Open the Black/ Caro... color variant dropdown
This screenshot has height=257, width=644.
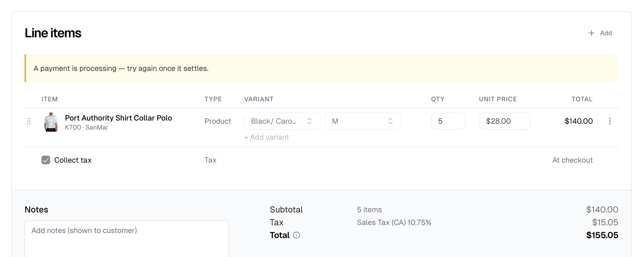coord(282,121)
